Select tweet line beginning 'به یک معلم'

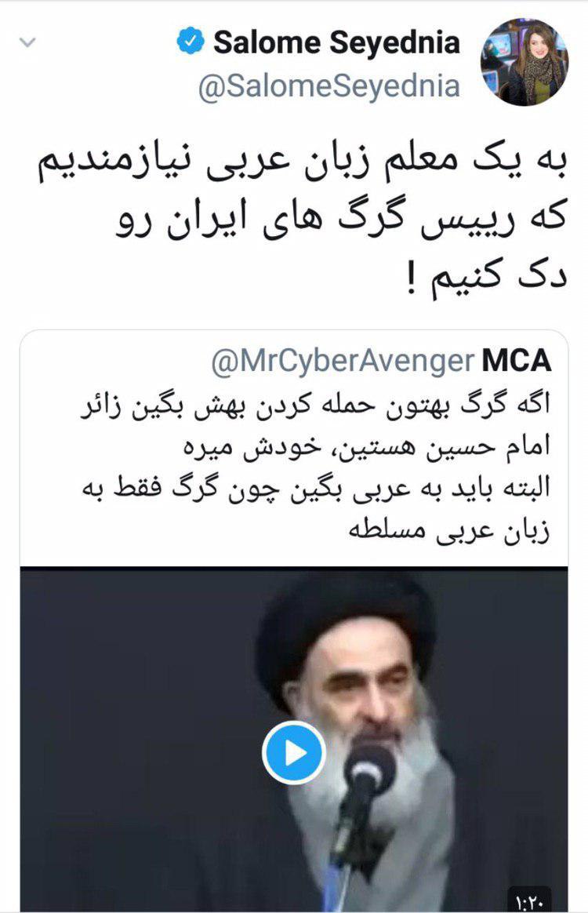click(302, 162)
